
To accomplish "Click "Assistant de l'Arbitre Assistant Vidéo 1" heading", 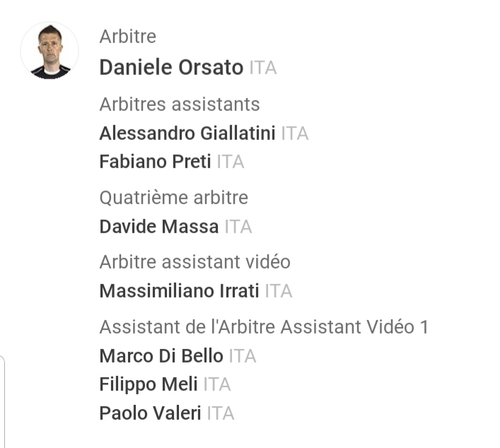I will (x=264, y=327).
